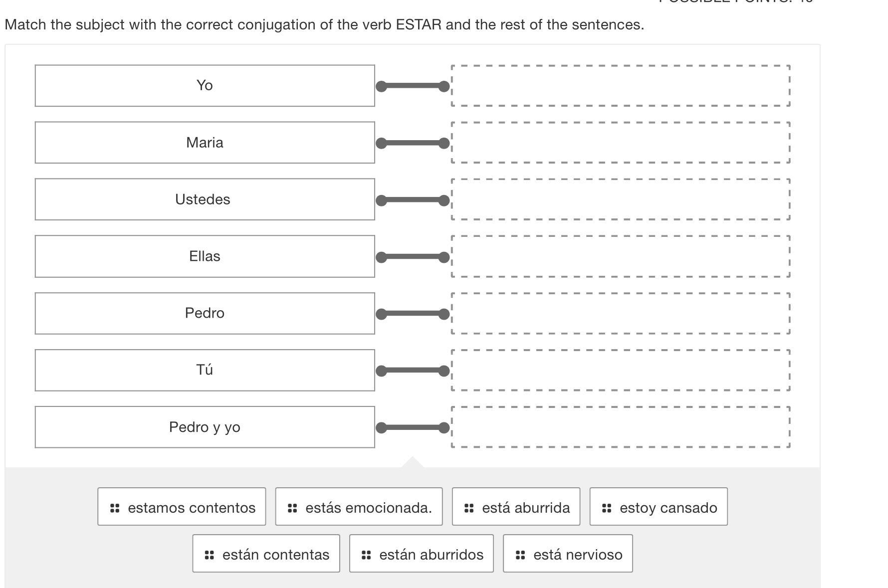Click drag handle icon on 'está aburrida'

pos(469,508)
